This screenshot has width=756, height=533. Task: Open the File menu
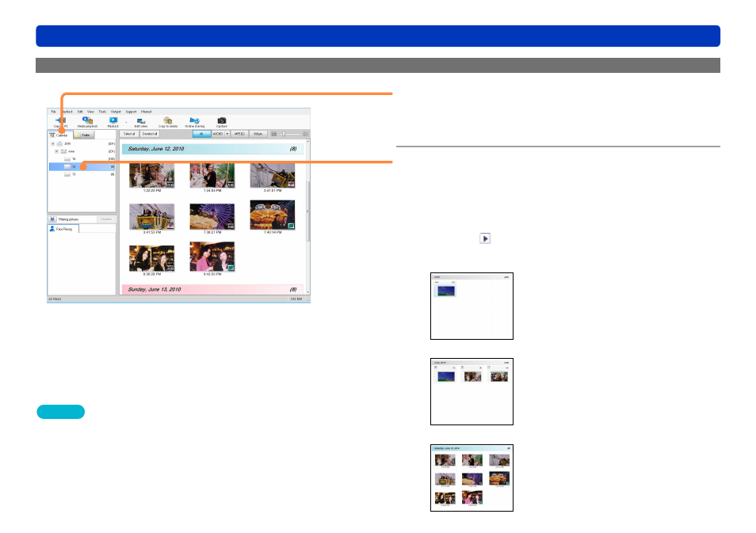click(x=54, y=112)
